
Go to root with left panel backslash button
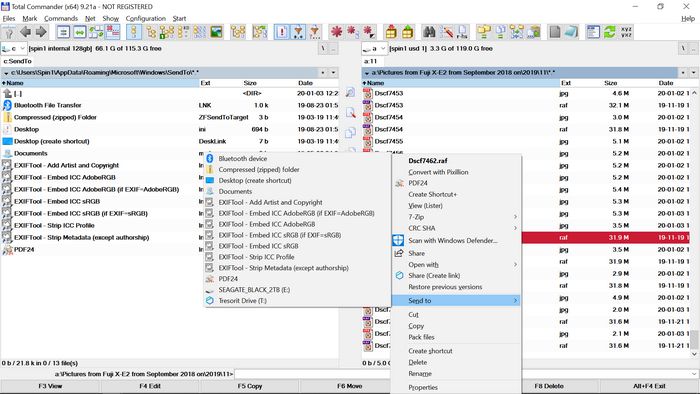pos(323,48)
